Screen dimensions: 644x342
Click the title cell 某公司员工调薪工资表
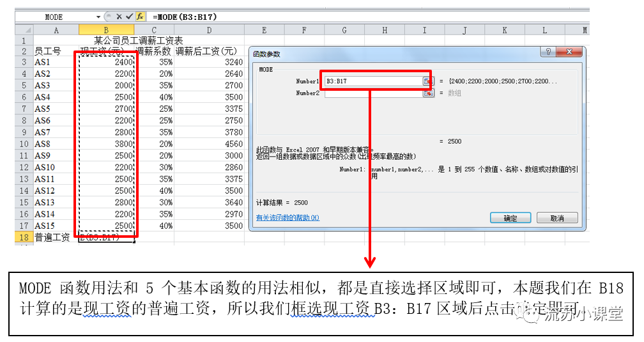pos(139,40)
